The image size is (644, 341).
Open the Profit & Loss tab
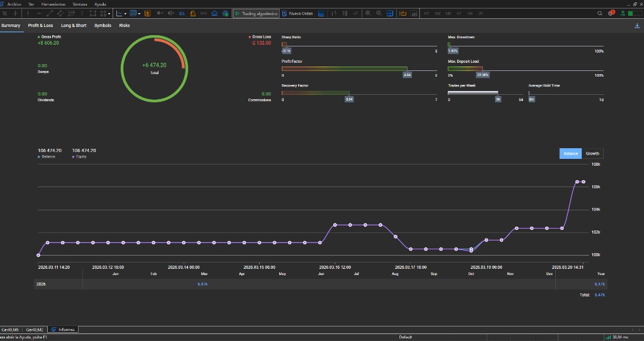pyautogui.click(x=41, y=26)
